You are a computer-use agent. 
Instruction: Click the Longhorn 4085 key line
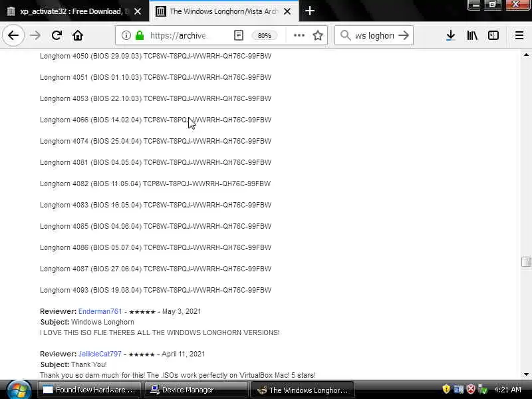click(x=156, y=226)
